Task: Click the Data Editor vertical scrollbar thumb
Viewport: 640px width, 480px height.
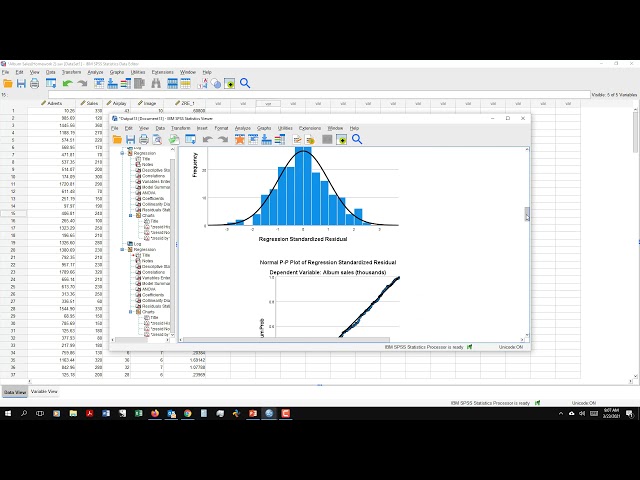Action: click(x=636, y=133)
